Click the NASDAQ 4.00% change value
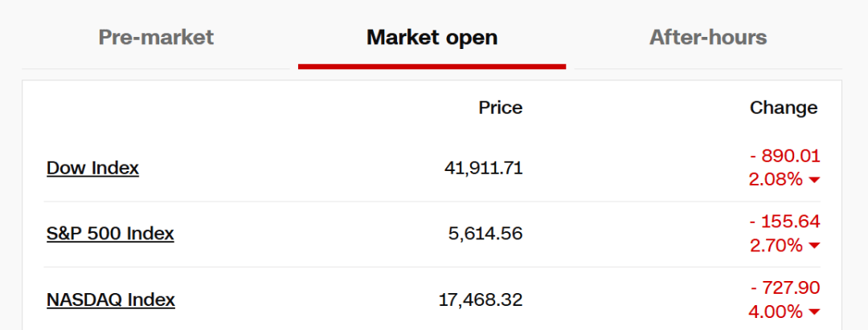 tap(776, 312)
